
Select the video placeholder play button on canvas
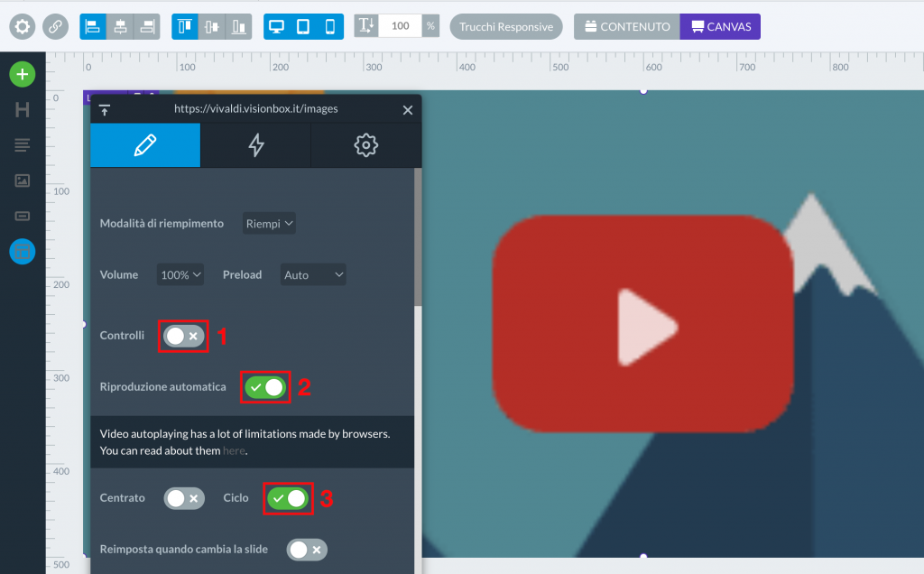point(643,323)
